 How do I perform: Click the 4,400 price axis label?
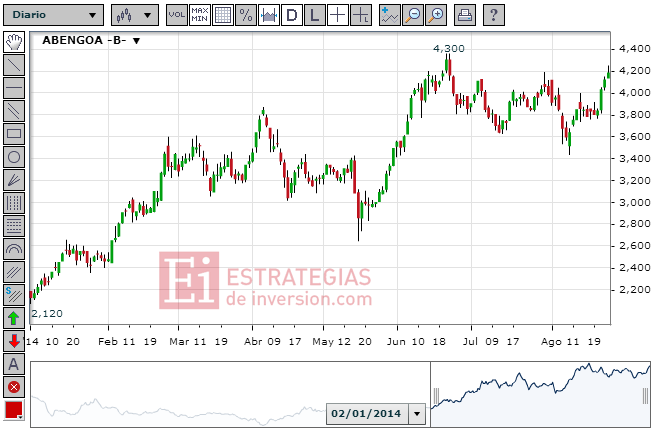635,49
